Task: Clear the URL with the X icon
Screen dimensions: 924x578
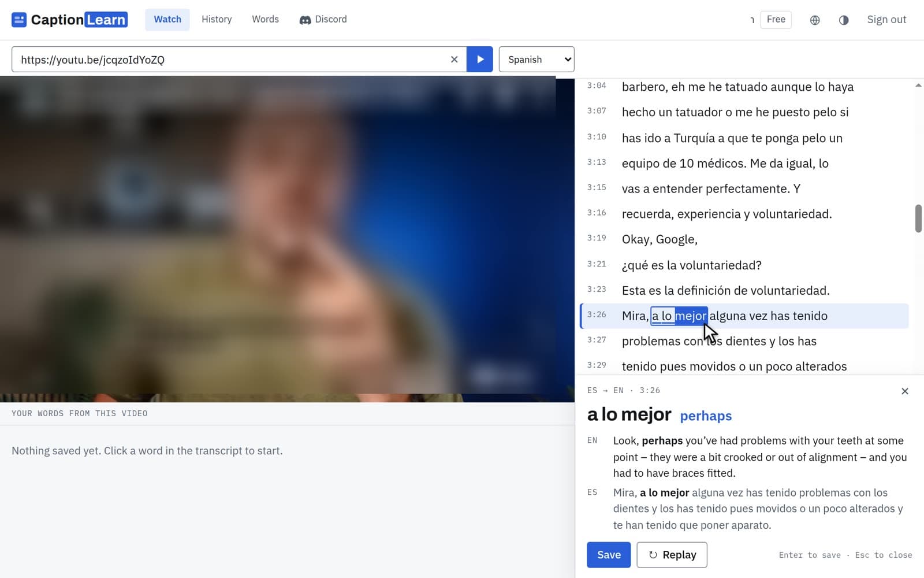Action: tap(454, 60)
